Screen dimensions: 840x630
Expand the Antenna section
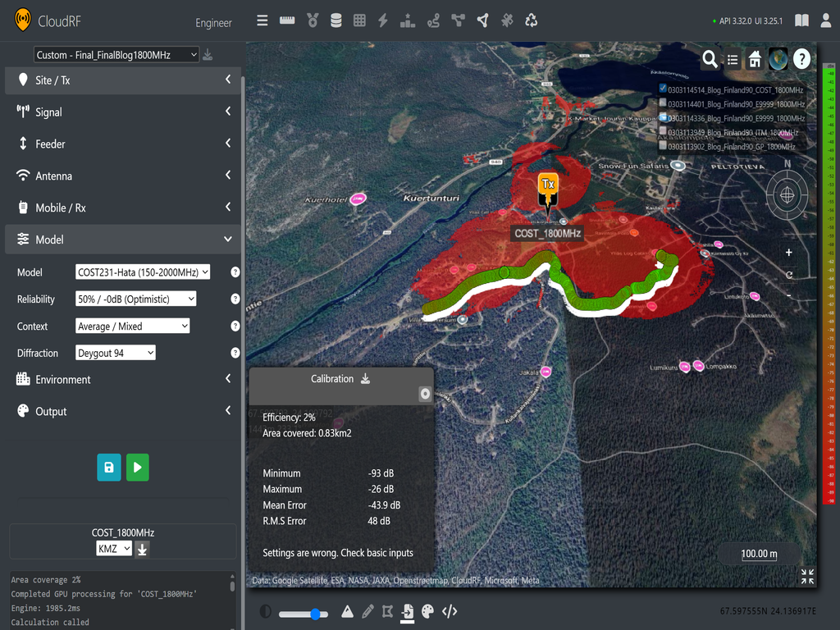click(123, 176)
